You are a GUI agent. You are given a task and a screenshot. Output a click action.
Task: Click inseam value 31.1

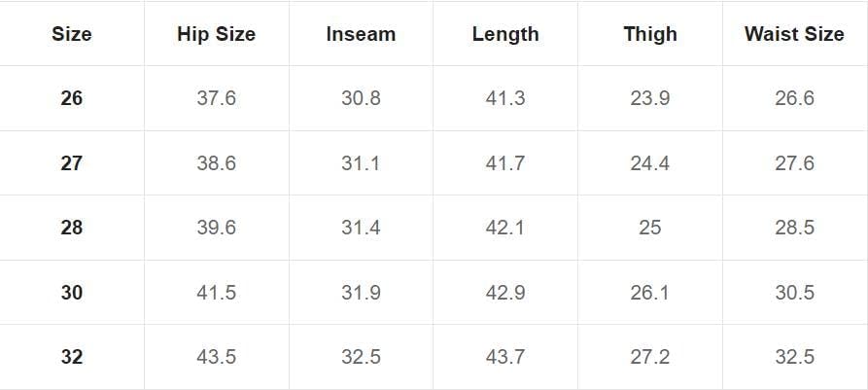click(x=361, y=163)
